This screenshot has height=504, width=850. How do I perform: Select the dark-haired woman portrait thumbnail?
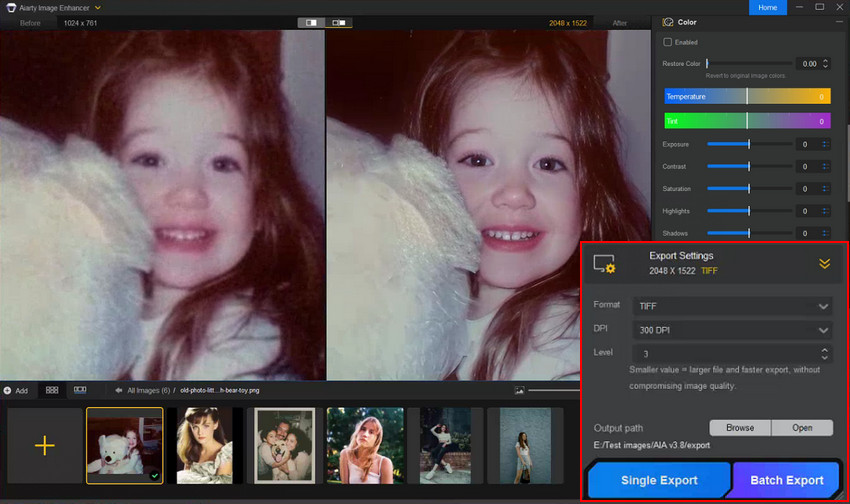(x=205, y=445)
